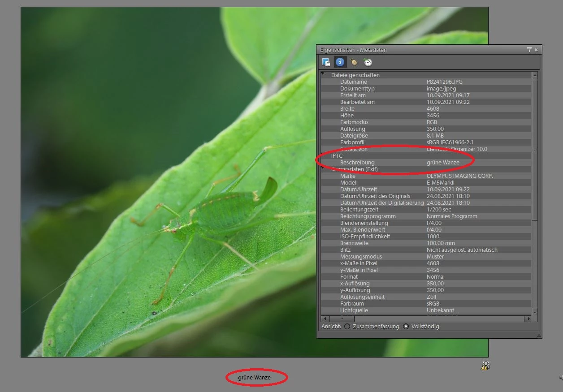Select the Max. Blendenwert row label
Image resolution: width=563 pixels, height=392 pixels.
tap(362, 229)
